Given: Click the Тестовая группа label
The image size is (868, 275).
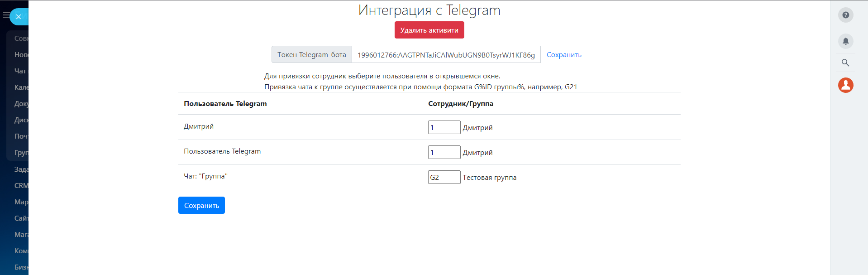Looking at the screenshot, I should (x=489, y=178).
